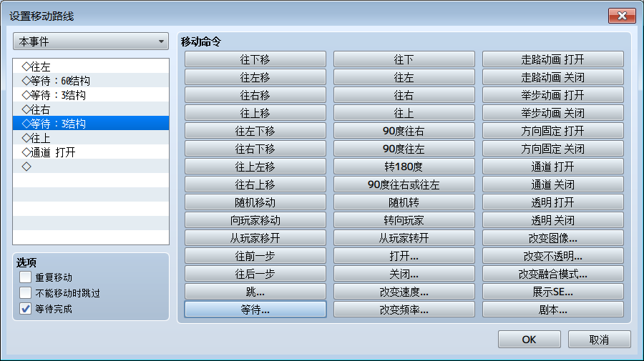Open the 关闭... switch dialog
The image size is (644, 361).
click(404, 274)
